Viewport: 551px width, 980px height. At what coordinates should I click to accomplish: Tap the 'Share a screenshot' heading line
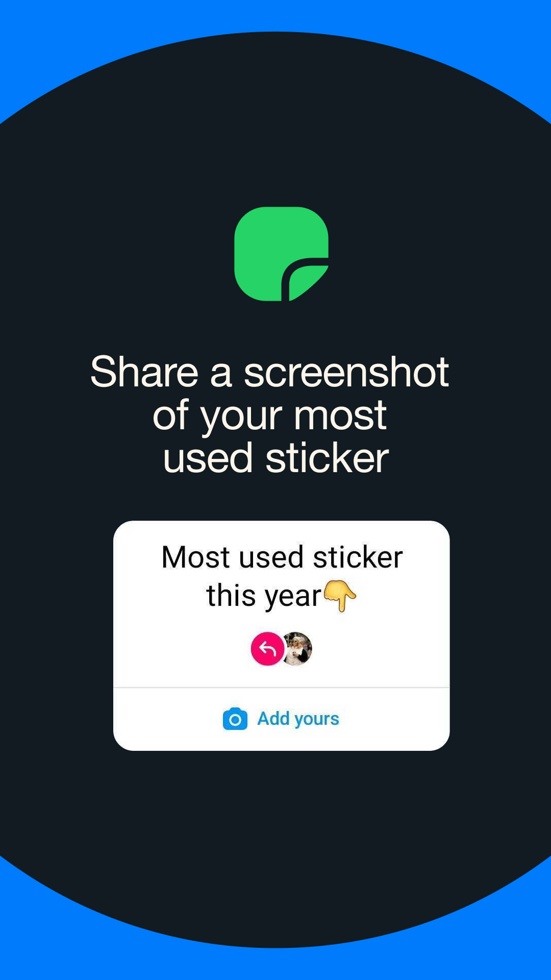tap(270, 372)
